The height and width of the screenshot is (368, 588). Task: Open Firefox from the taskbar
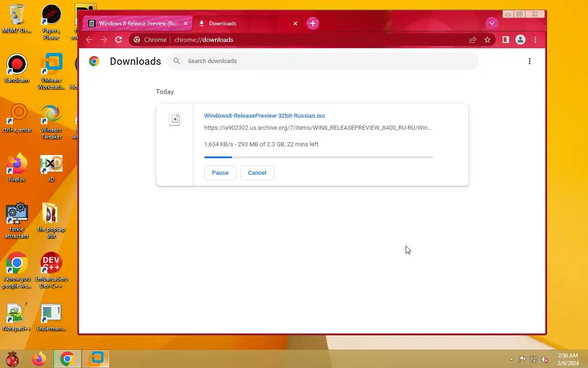(x=39, y=359)
